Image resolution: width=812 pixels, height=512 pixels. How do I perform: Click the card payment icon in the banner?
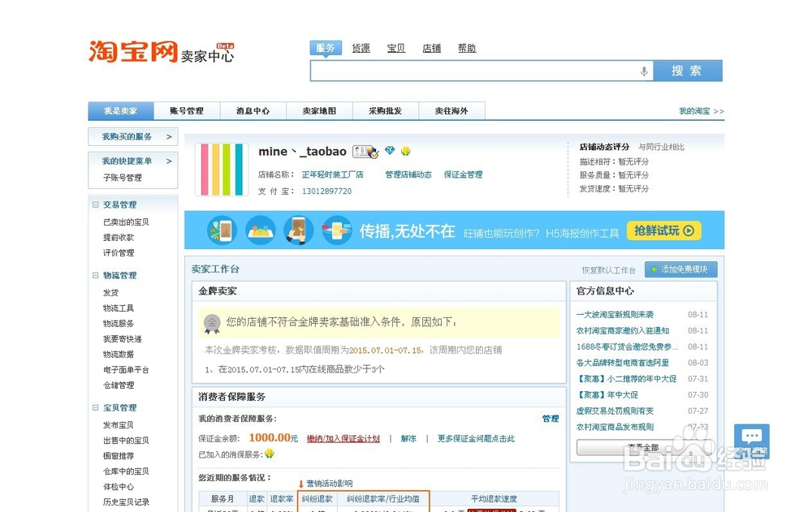(337, 230)
